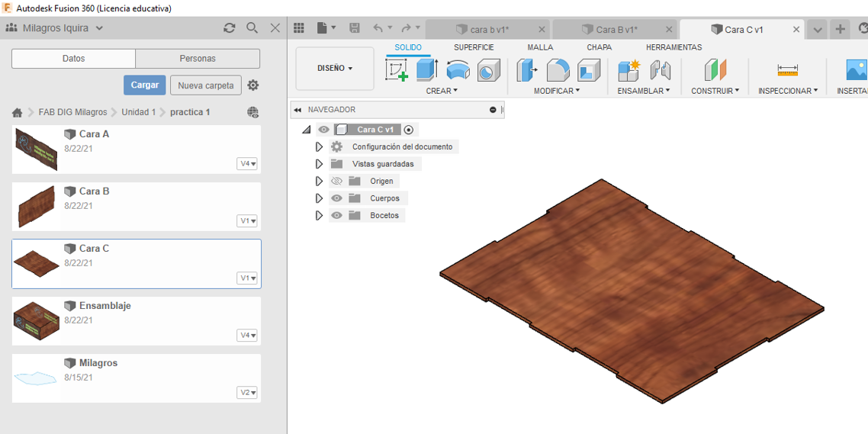Click the Cargar button
Screen dimensions: 868x434
(144, 85)
